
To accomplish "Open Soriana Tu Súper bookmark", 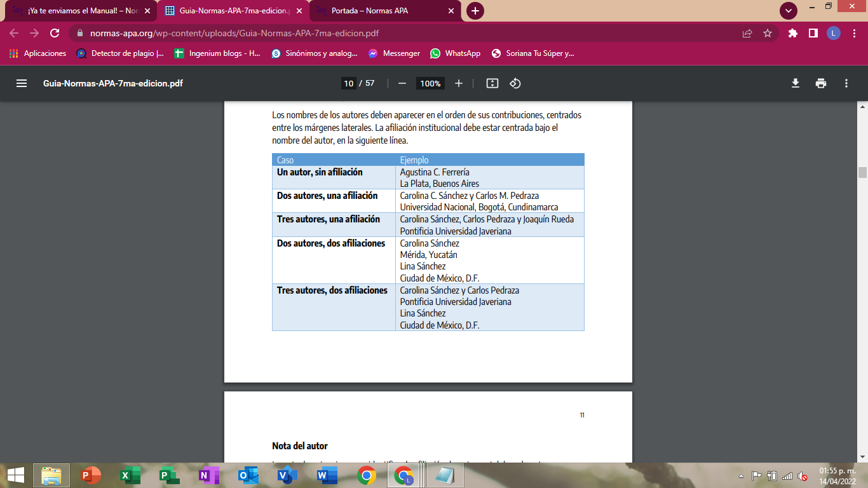I will (533, 53).
